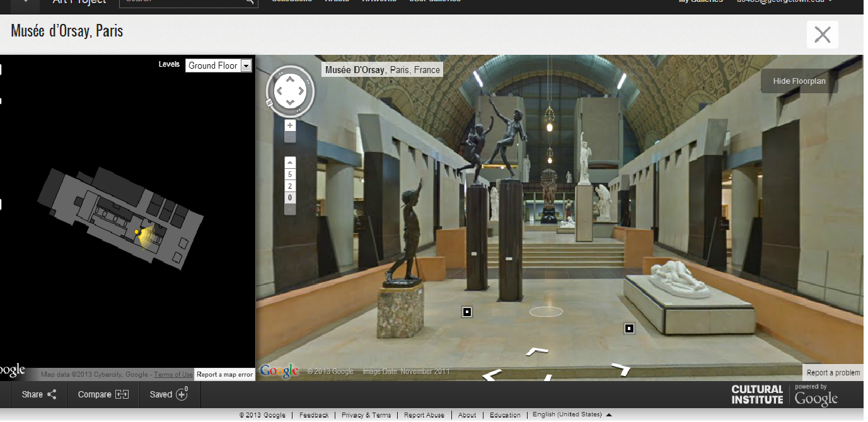Image resolution: width=868 pixels, height=422 pixels.
Task: Click the Map data ©2013 Cybercity text
Action: pyautogui.click(x=95, y=375)
